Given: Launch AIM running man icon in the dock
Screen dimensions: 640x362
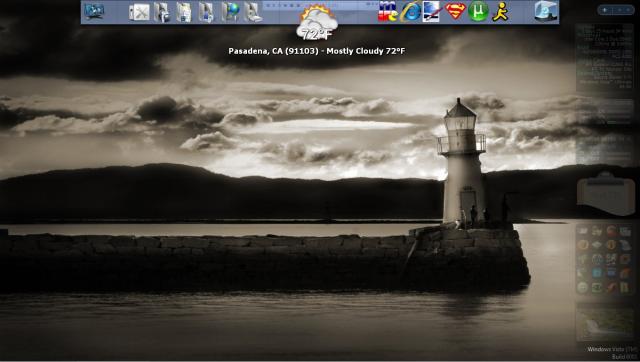Looking at the screenshot, I should tap(500, 11).
